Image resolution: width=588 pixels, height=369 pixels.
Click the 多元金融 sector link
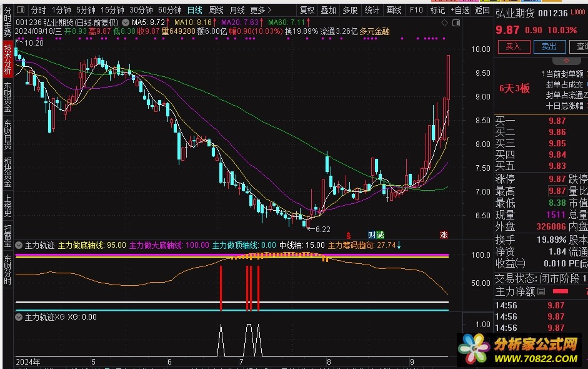pyautogui.click(x=374, y=31)
